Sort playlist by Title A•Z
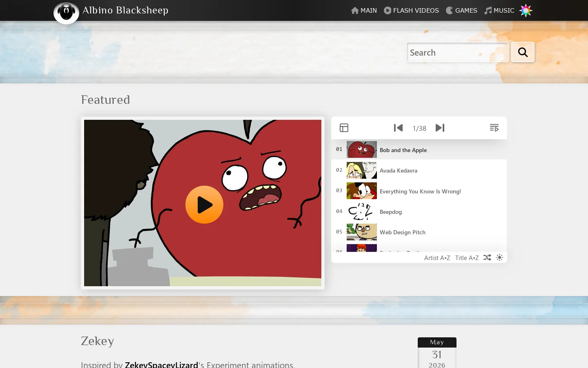The width and height of the screenshot is (588, 368). click(x=467, y=258)
